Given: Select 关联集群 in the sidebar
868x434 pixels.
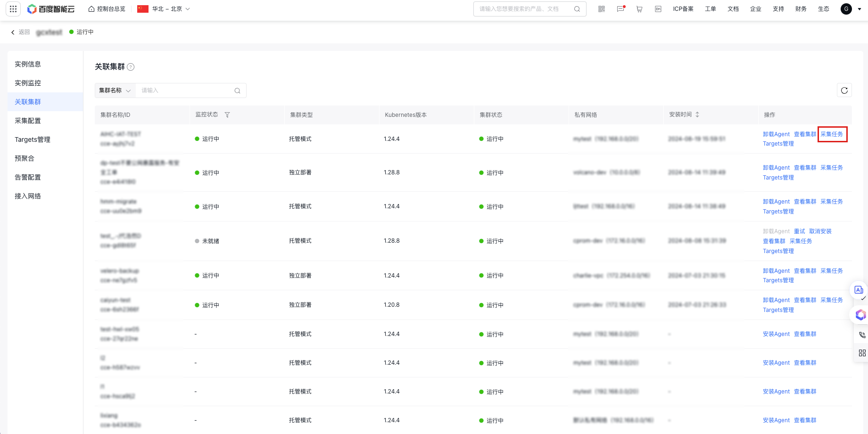Looking at the screenshot, I should [45, 102].
